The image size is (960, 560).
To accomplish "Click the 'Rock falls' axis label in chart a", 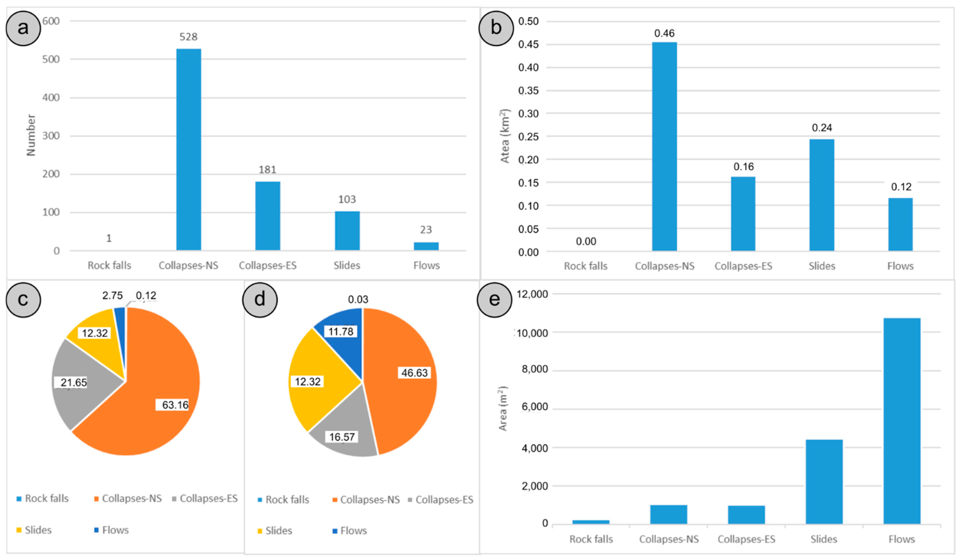I will point(109,266).
